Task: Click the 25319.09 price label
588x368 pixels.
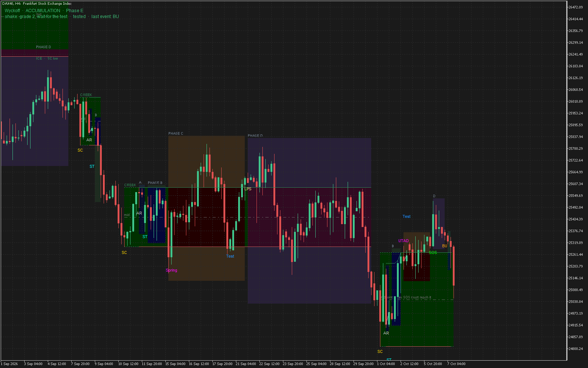Action: (x=576, y=243)
